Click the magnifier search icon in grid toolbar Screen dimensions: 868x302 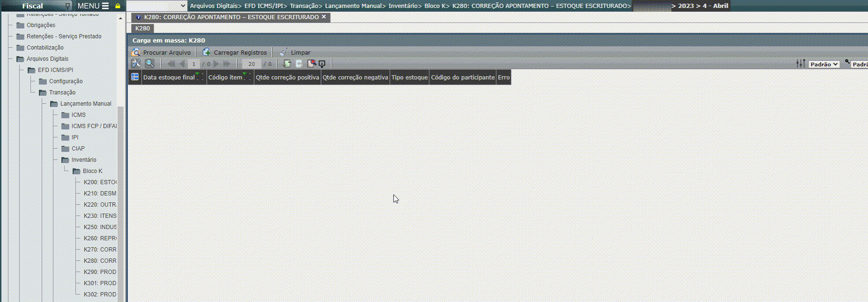pyautogui.click(x=150, y=64)
